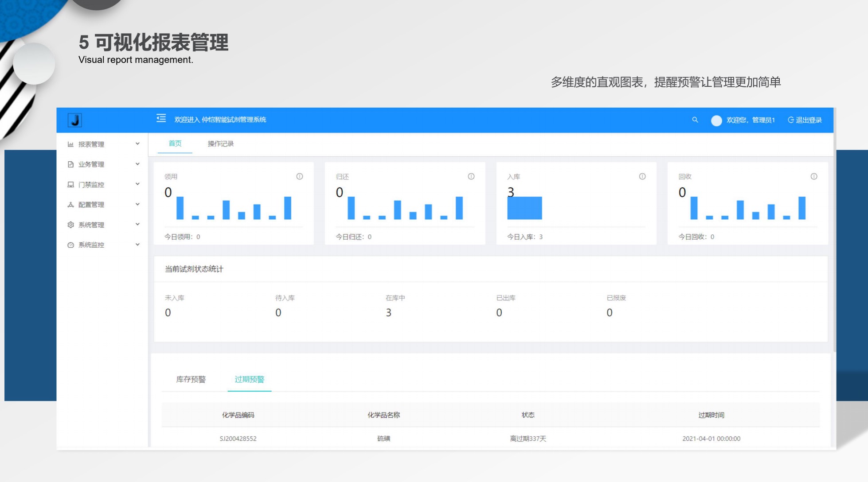Open the 首页 home tab
The image size is (868, 482).
[175, 144]
